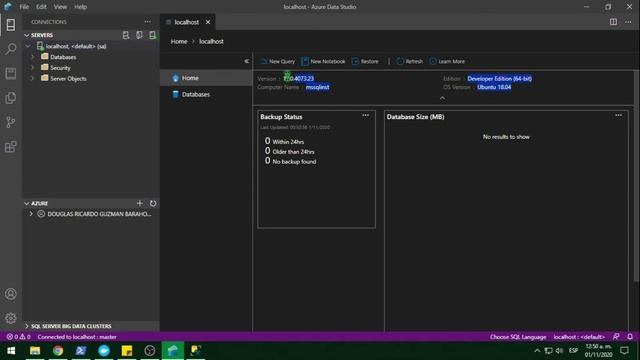Viewport: 640px width, 360px height.
Task: Collapse the Servers section
Action: (x=27, y=35)
